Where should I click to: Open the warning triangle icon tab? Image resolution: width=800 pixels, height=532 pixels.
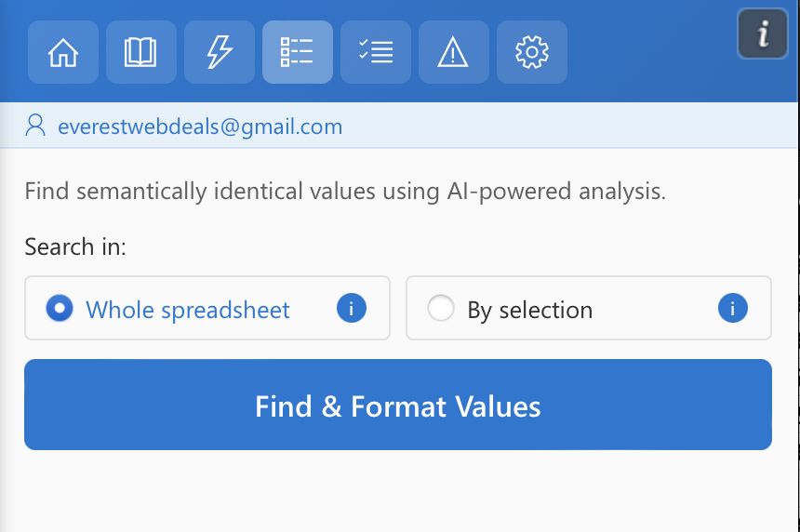click(454, 52)
